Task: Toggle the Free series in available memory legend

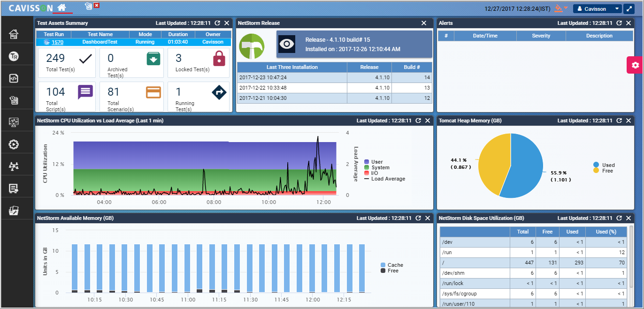Action: pos(389,271)
